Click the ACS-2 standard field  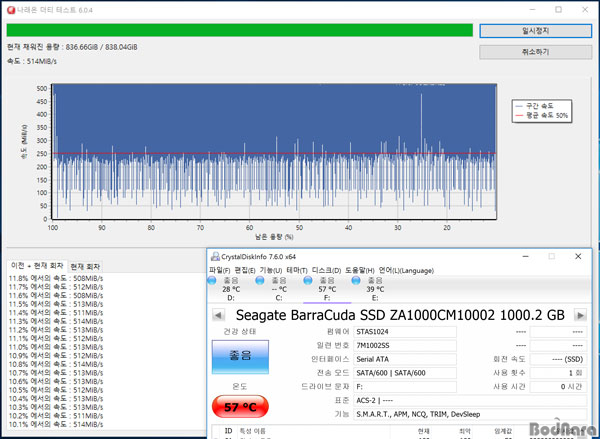pyautogui.click(x=470, y=401)
